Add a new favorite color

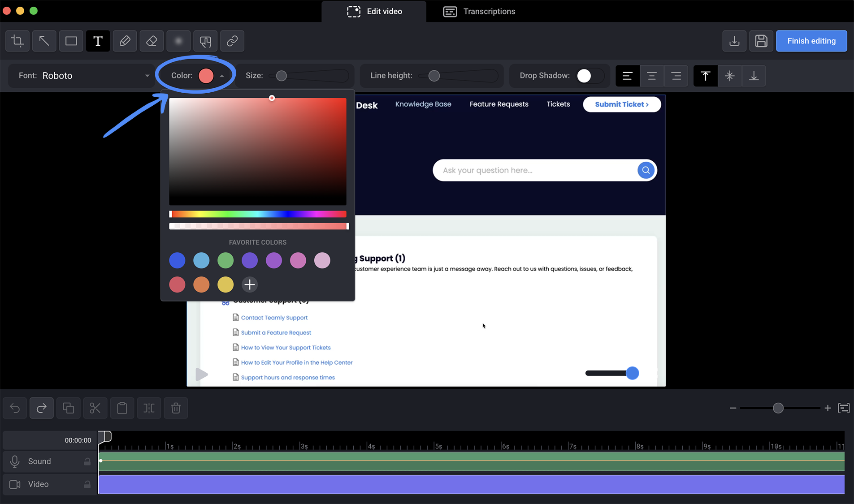point(250,284)
